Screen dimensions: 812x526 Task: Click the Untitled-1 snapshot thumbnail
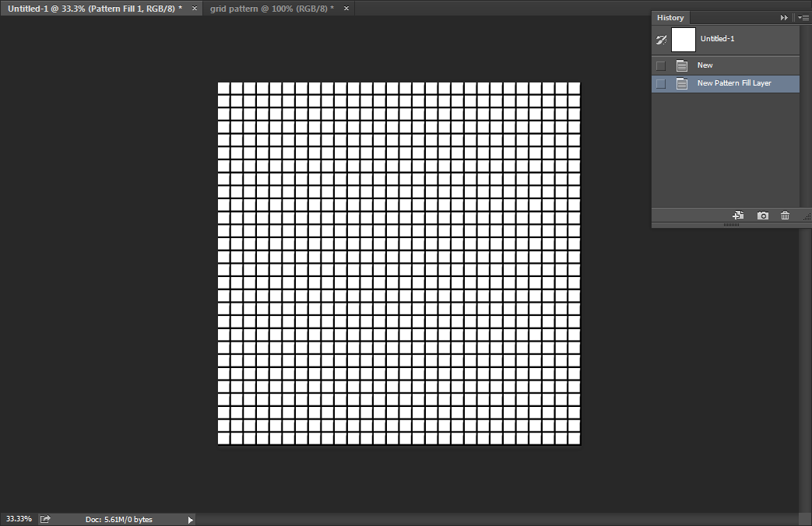pyautogui.click(x=683, y=39)
